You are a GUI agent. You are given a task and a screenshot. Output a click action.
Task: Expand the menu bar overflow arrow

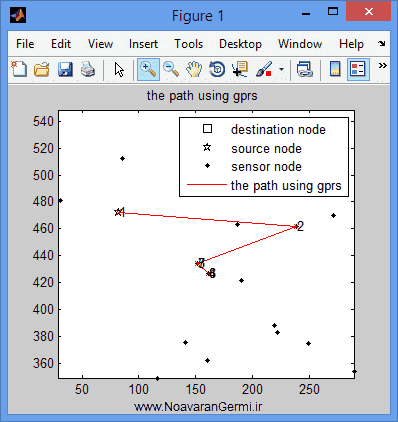(x=382, y=44)
